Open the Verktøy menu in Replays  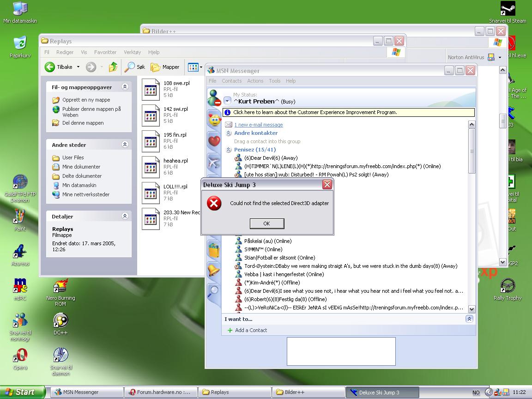pyautogui.click(x=133, y=52)
